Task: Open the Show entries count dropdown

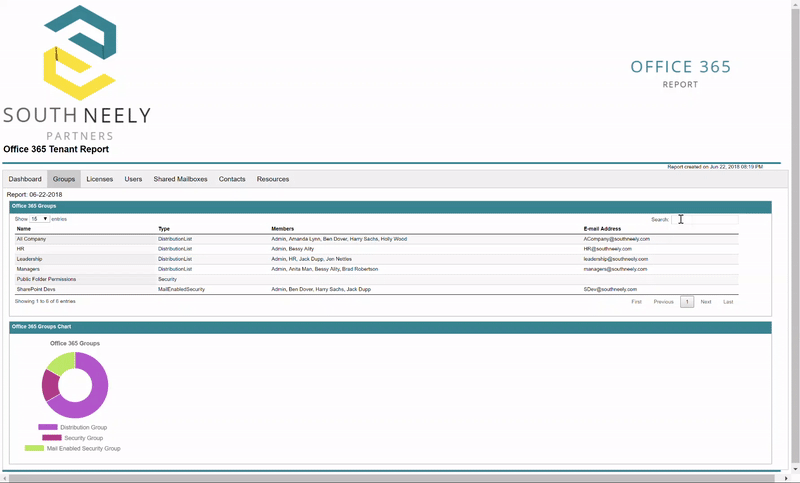Action: click(39, 219)
